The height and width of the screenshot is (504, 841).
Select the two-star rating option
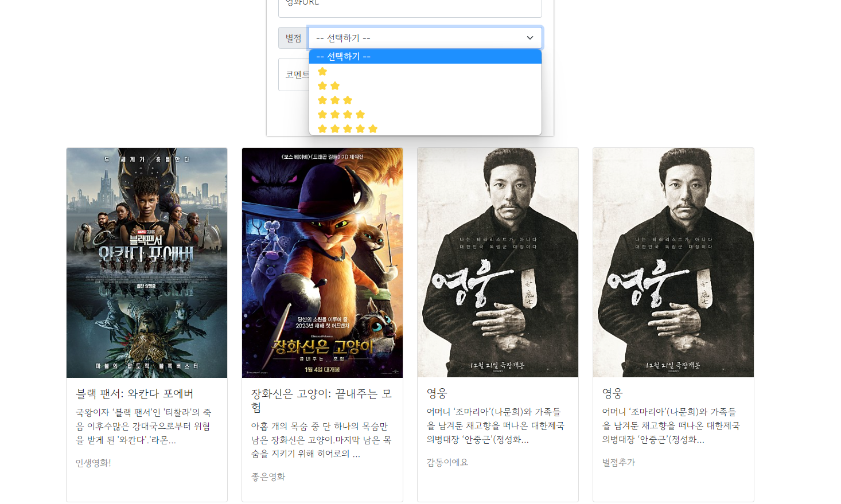425,85
